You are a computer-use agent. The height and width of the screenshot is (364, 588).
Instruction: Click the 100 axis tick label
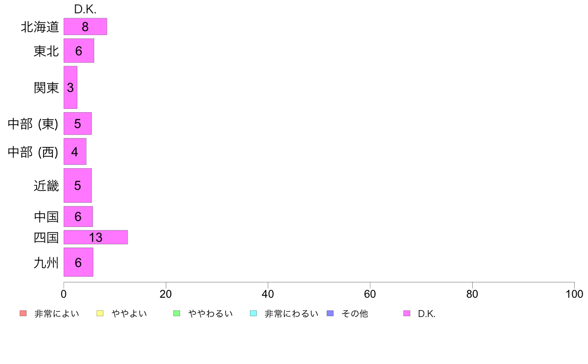tap(574, 294)
